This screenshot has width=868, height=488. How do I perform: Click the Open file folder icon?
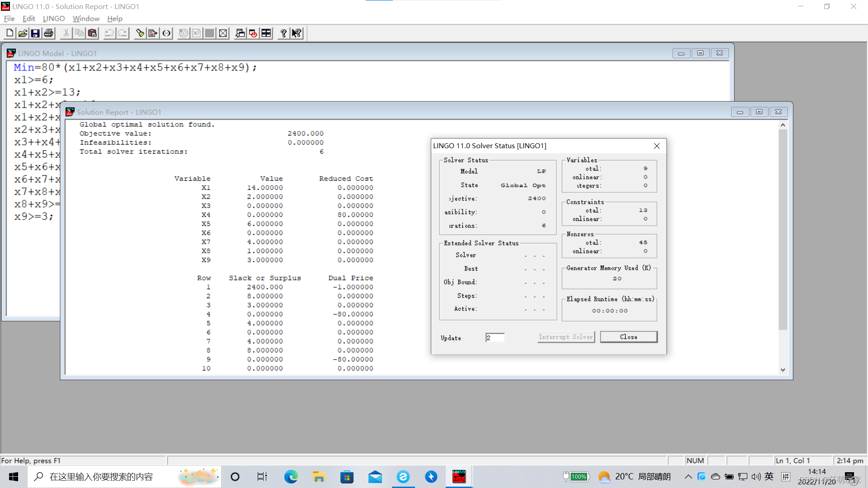tap(23, 33)
